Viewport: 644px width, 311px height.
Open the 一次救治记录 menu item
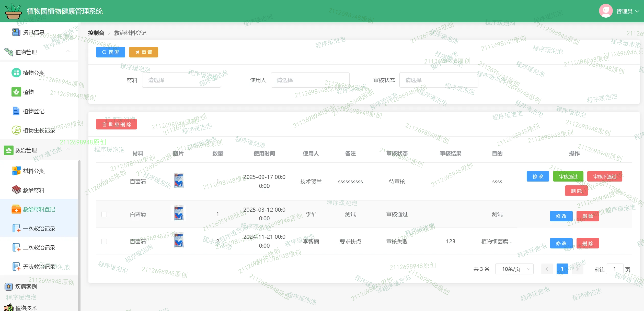click(39, 228)
